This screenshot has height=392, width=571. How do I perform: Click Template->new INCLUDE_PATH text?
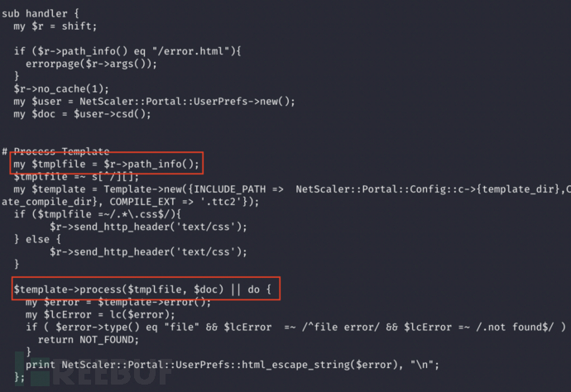pyautogui.click(x=194, y=189)
